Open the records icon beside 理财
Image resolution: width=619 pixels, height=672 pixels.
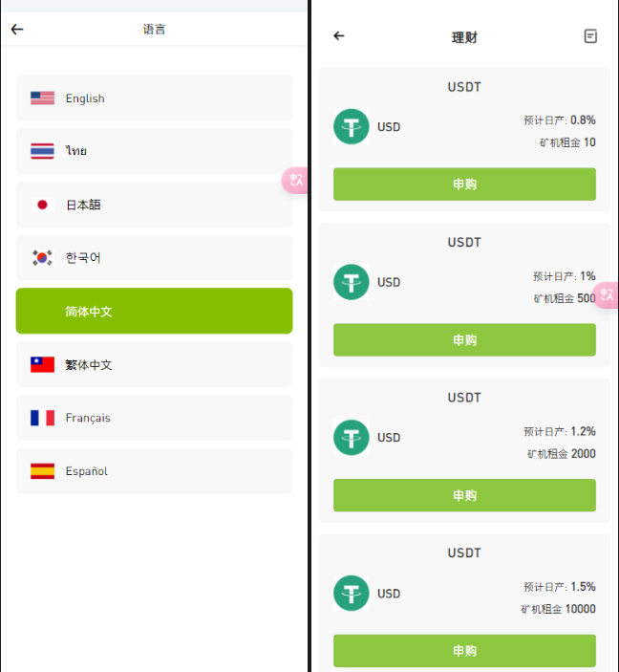[590, 36]
